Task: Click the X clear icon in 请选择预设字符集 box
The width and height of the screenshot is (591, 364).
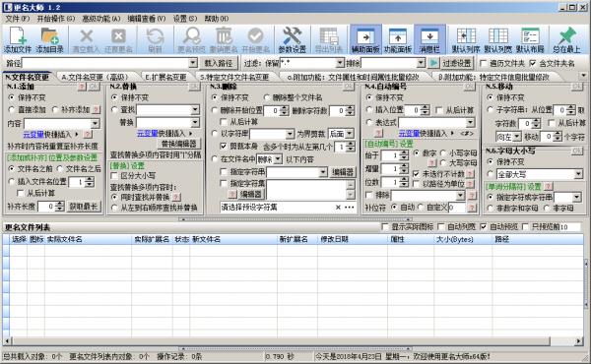Action: pos(338,207)
